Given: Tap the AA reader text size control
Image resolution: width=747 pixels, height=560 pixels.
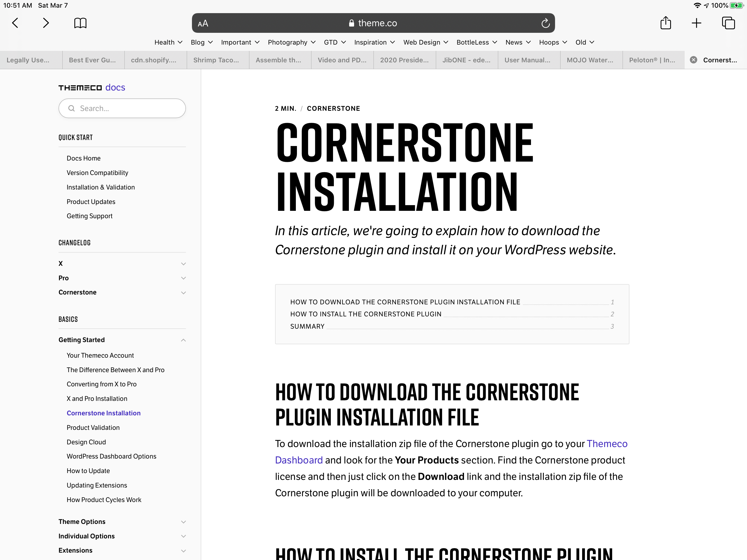Looking at the screenshot, I should (x=203, y=23).
